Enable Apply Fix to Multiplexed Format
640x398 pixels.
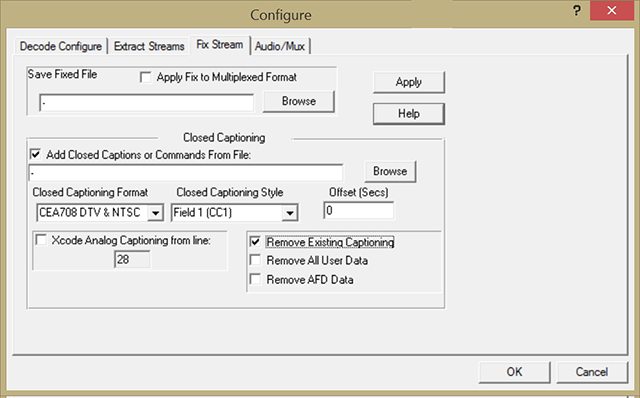coord(146,77)
